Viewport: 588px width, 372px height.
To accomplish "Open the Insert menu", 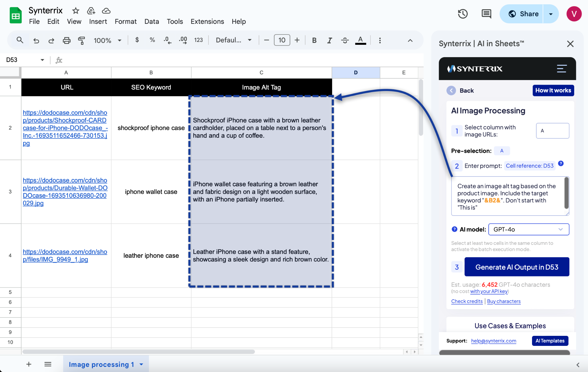I will pyautogui.click(x=98, y=22).
